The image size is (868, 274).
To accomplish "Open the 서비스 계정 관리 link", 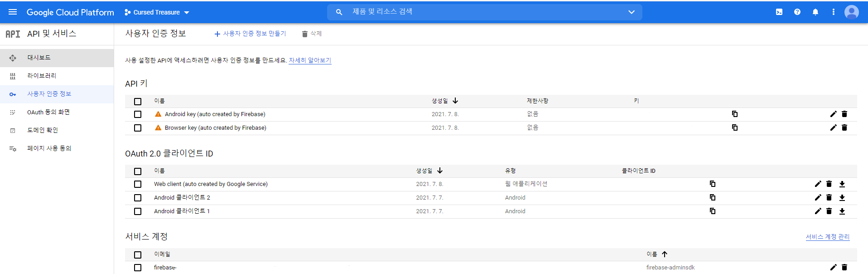I will (x=828, y=237).
